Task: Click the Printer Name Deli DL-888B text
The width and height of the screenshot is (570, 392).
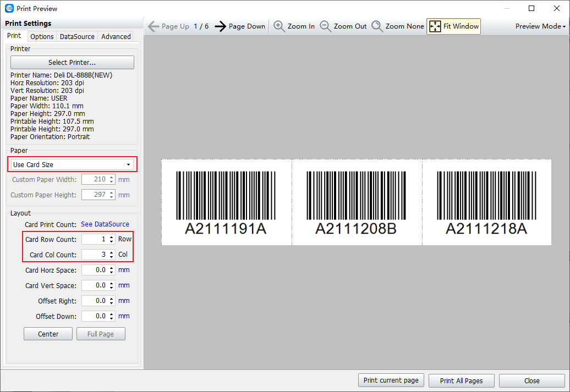Action: (62, 75)
